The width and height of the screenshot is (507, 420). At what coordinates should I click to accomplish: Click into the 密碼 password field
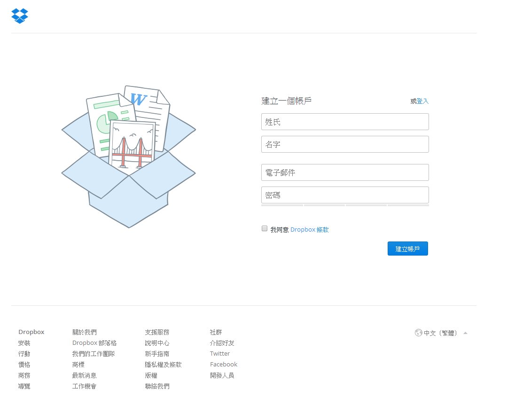coord(345,195)
